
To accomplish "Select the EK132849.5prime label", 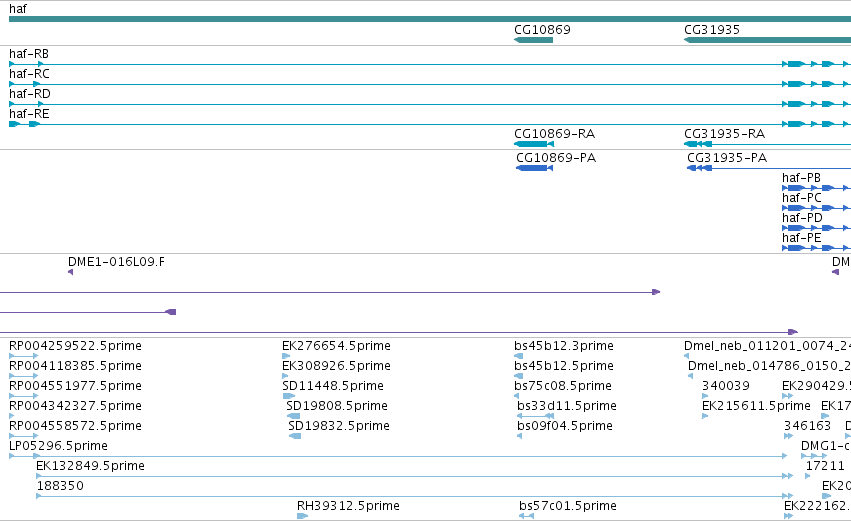I will point(90,466).
